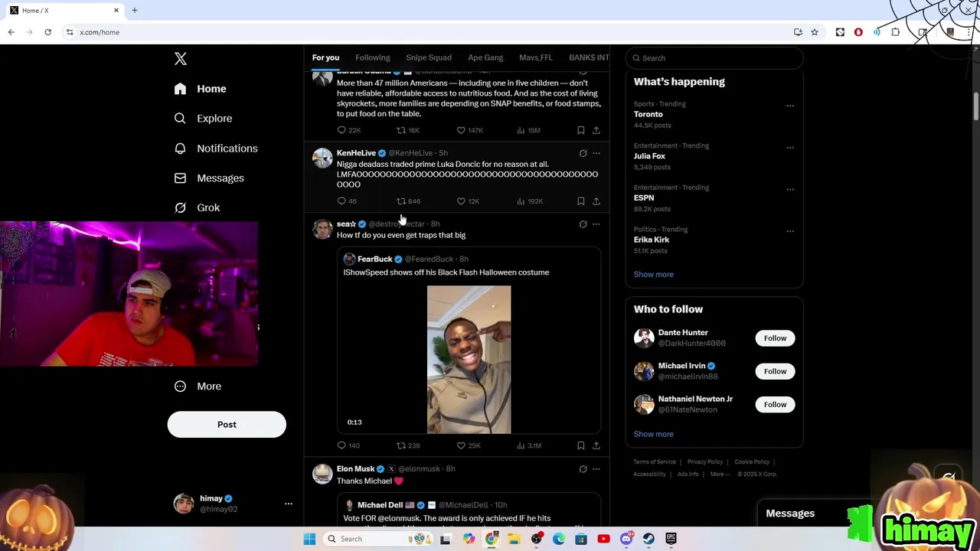Follow Nathaniel Newton Jr
The width and height of the screenshot is (980, 551).
[x=775, y=405]
